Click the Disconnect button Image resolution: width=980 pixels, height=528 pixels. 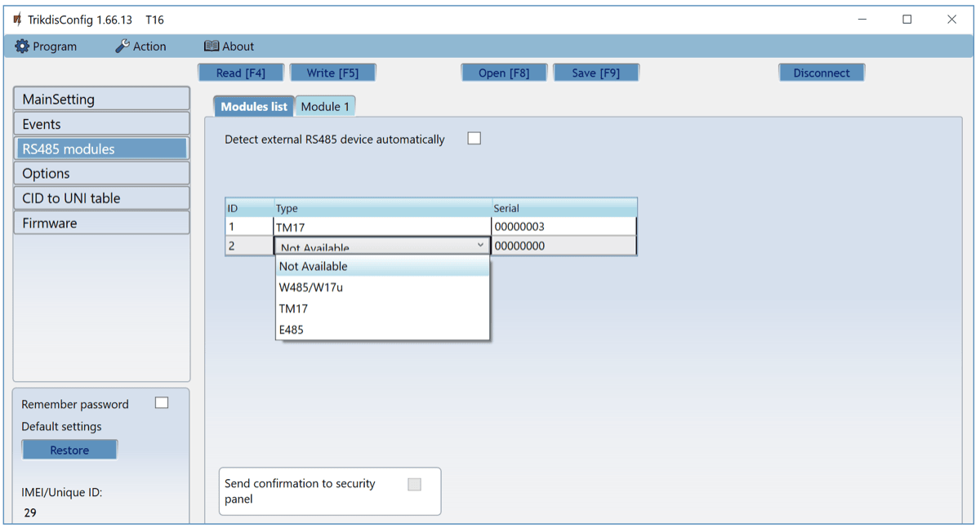[821, 73]
